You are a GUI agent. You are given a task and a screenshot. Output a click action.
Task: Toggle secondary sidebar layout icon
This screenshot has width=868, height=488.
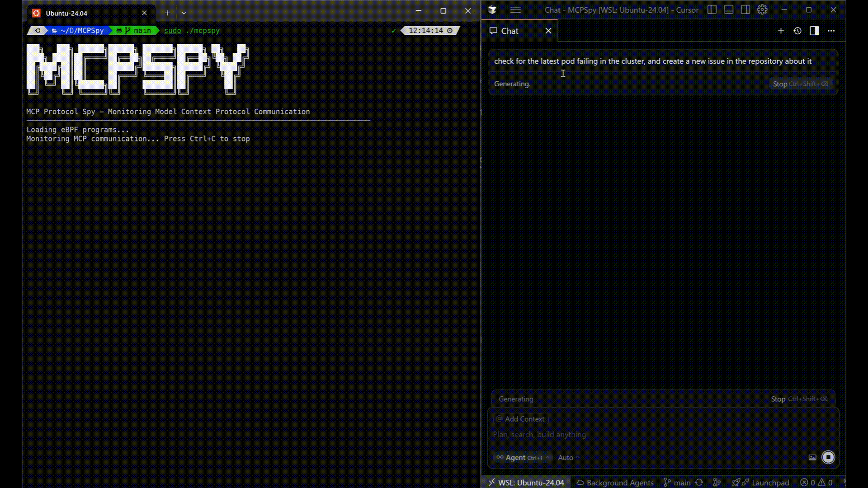(745, 10)
